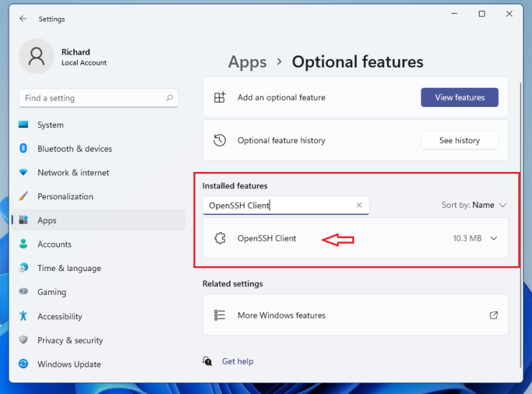Click the View features button
The height and width of the screenshot is (394, 532).
point(459,98)
